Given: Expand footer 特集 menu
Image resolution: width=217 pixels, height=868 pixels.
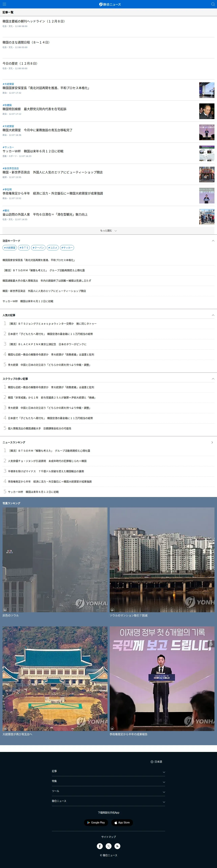Looking at the screenshot, I should click(x=108, y=781).
